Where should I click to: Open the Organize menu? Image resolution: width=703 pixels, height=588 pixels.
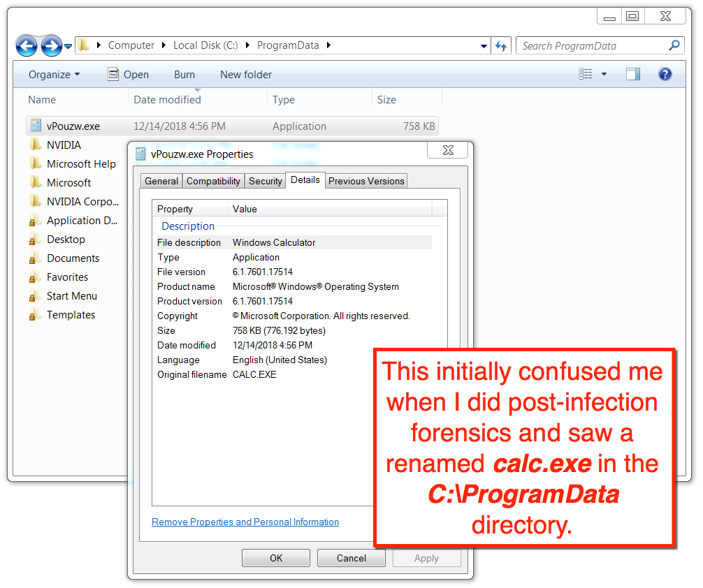55,75
